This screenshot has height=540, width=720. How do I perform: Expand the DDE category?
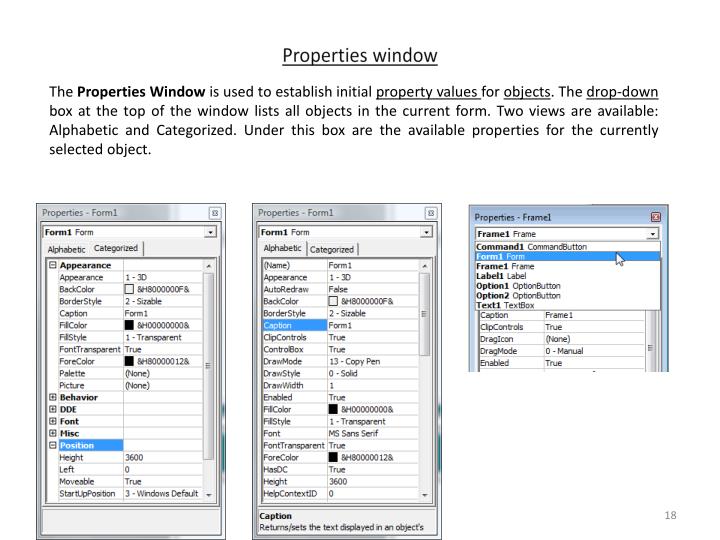(53, 409)
